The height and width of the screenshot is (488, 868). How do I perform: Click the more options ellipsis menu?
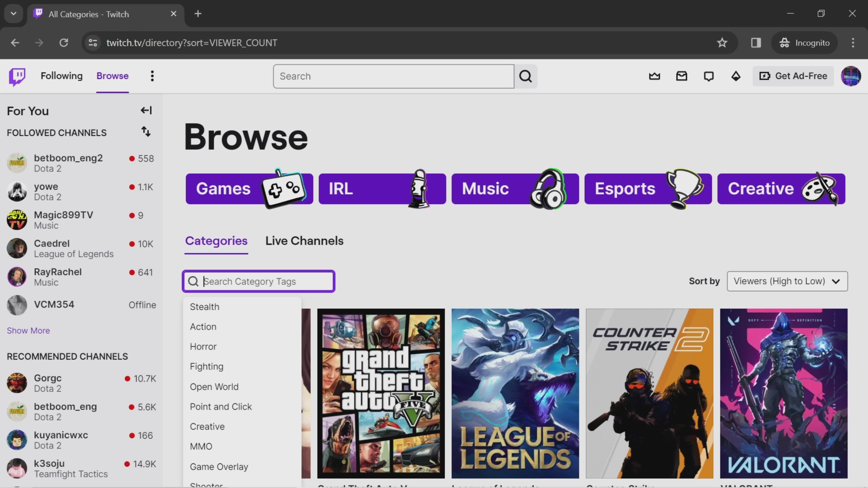tap(152, 76)
